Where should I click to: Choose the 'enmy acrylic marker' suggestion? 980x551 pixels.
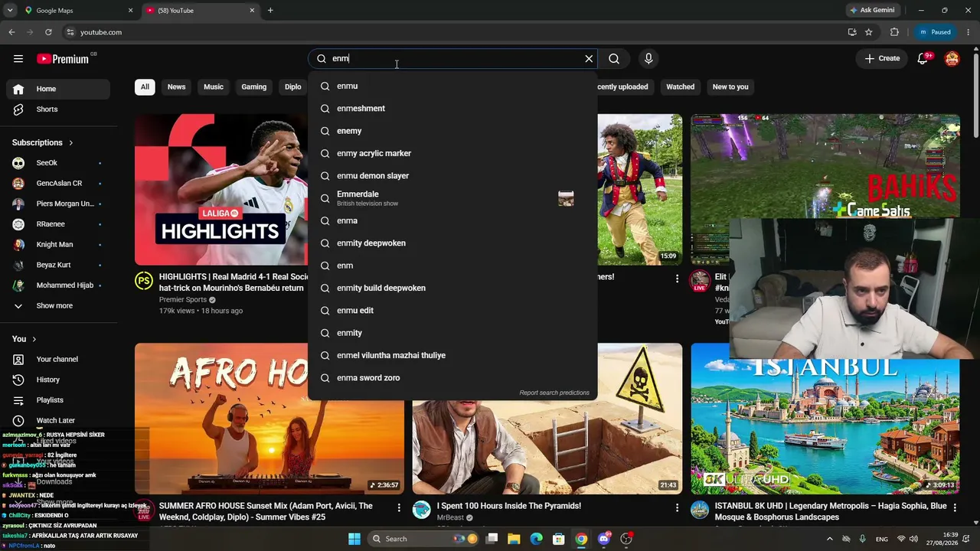[452, 153]
